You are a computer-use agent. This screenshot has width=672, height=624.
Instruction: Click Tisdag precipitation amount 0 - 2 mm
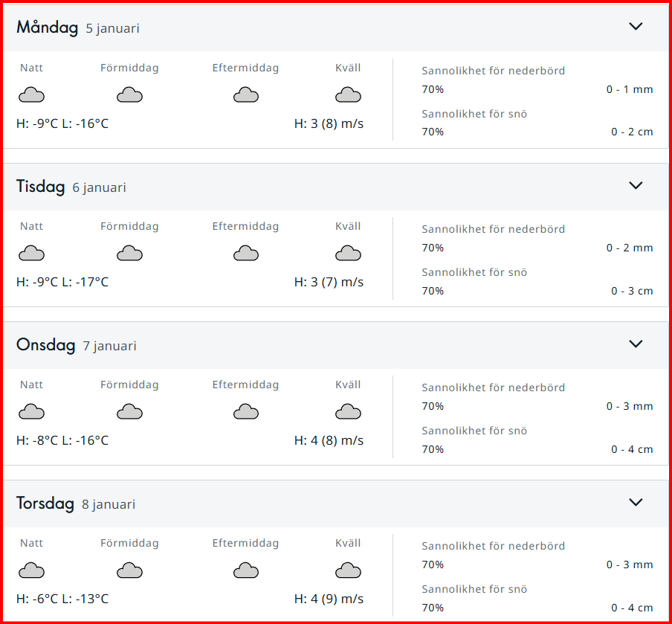coord(630,248)
